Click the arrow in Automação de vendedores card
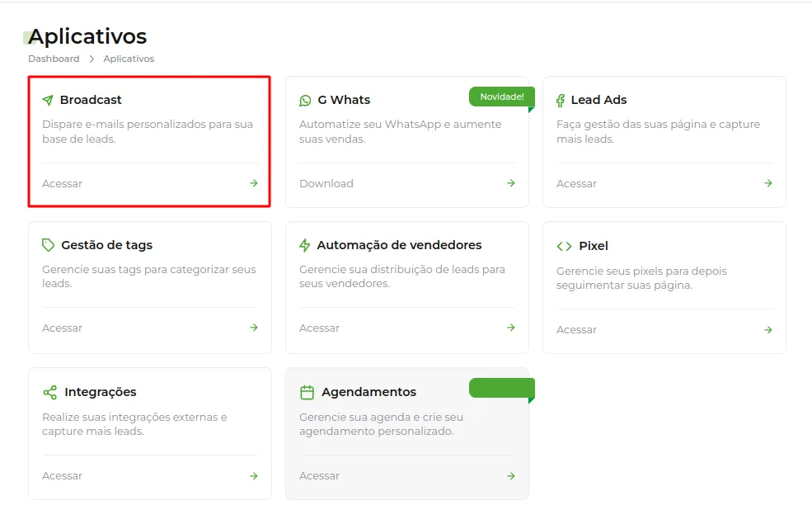This screenshot has width=812, height=505. (511, 328)
